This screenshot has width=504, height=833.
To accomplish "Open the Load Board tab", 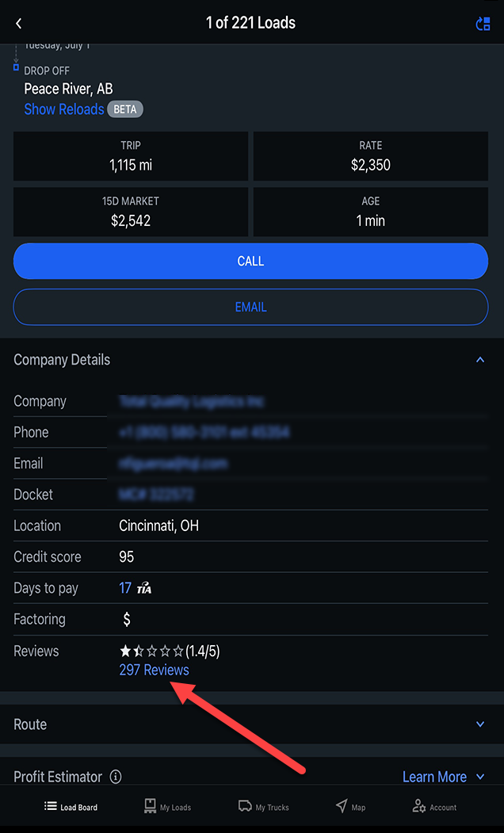I will coord(71,807).
